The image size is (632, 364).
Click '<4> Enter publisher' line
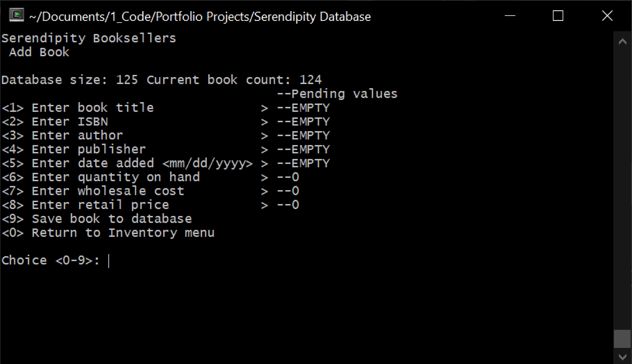74,149
